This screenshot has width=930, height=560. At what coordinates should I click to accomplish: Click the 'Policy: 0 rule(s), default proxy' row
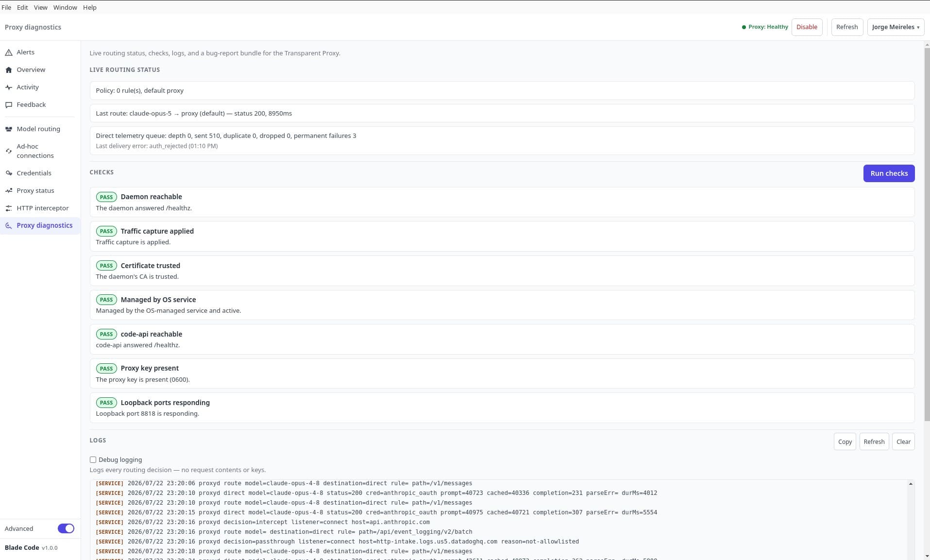point(502,91)
